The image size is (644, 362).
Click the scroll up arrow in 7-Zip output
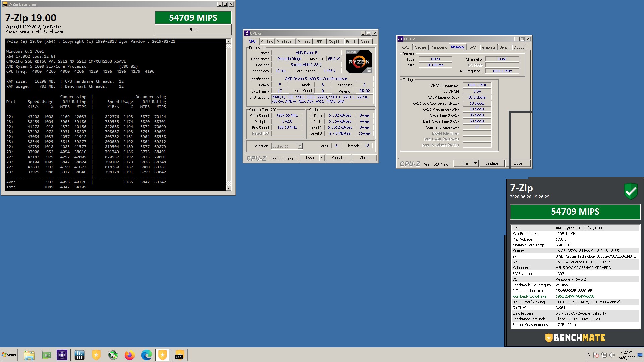point(229,42)
